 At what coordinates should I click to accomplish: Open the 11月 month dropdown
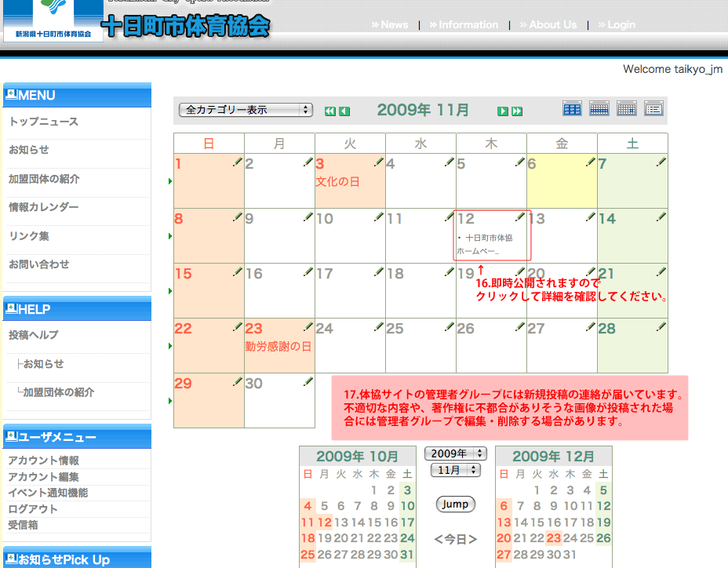coord(456,470)
